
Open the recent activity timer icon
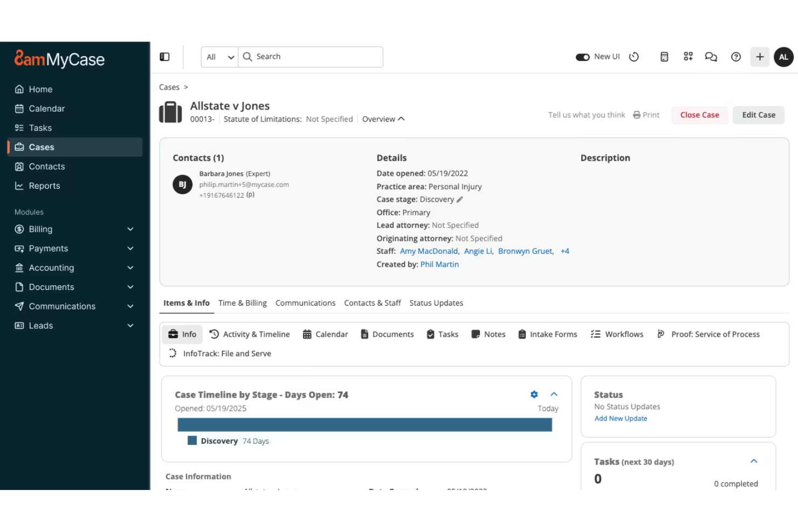click(x=634, y=57)
